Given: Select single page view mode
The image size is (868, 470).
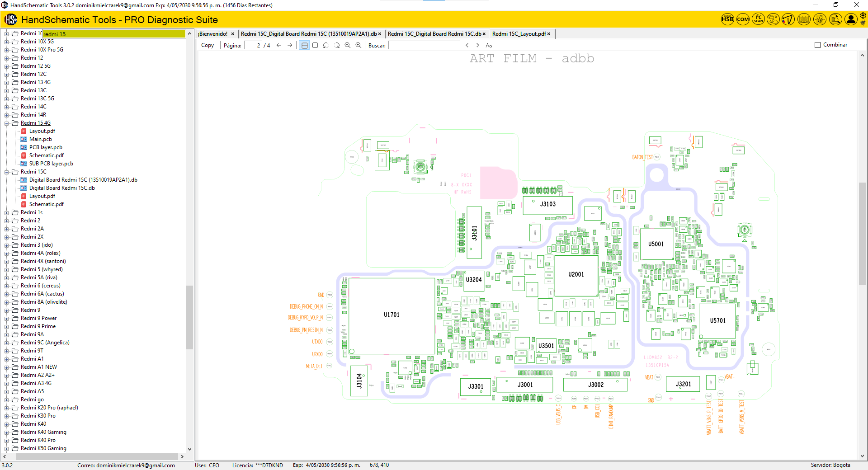Looking at the screenshot, I should (x=315, y=45).
